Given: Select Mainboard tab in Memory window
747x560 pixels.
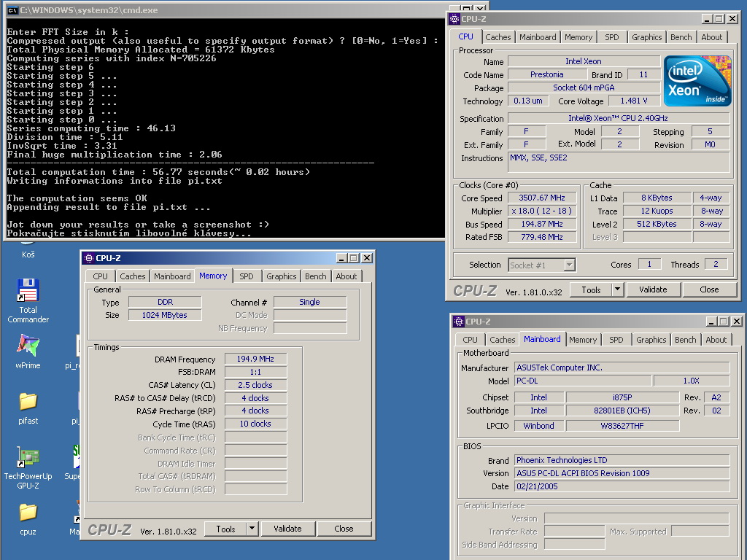Looking at the screenshot, I should point(172,276).
